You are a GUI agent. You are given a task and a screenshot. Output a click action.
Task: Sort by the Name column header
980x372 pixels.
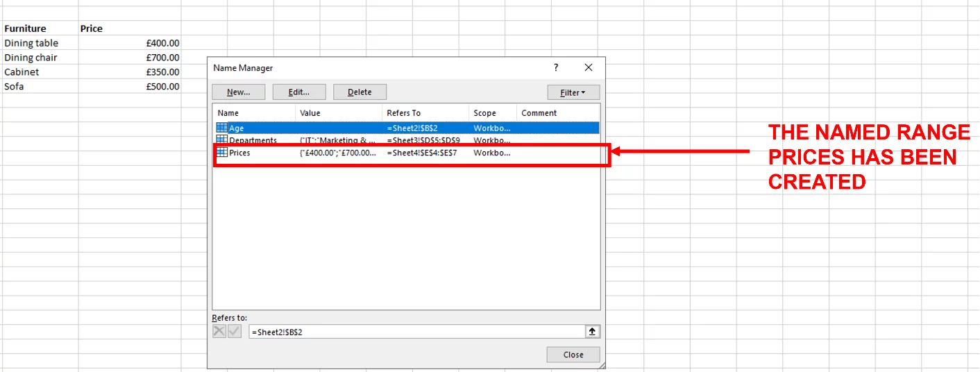pyautogui.click(x=254, y=113)
